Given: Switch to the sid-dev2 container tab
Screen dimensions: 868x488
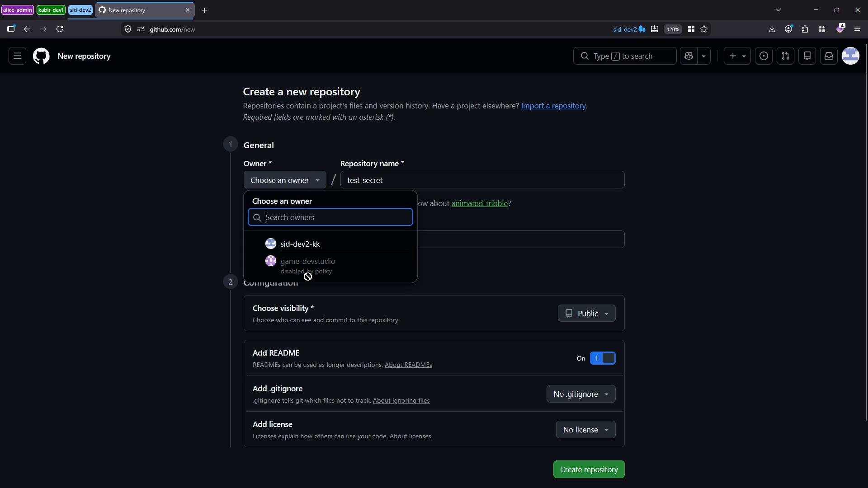Looking at the screenshot, I should (x=80, y=10).
